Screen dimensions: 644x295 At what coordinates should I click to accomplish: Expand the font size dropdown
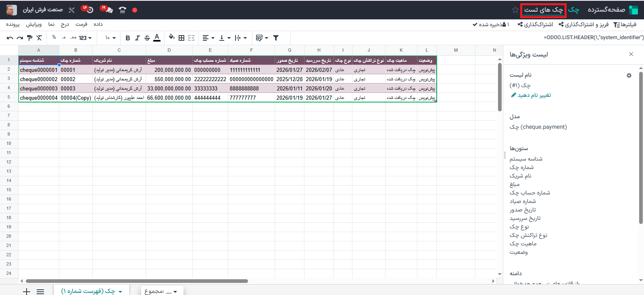pos(110,38)
